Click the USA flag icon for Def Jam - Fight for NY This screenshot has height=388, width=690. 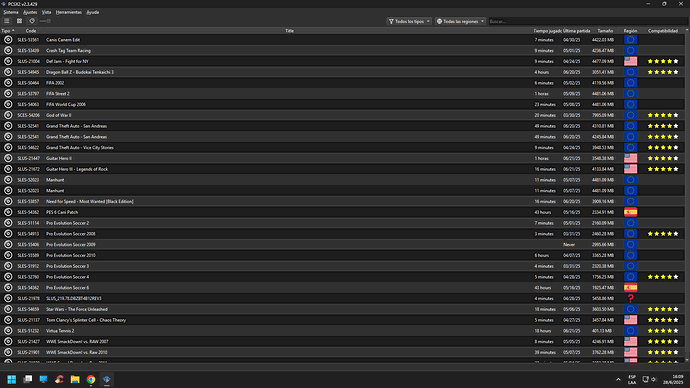[x=630, y=61]
